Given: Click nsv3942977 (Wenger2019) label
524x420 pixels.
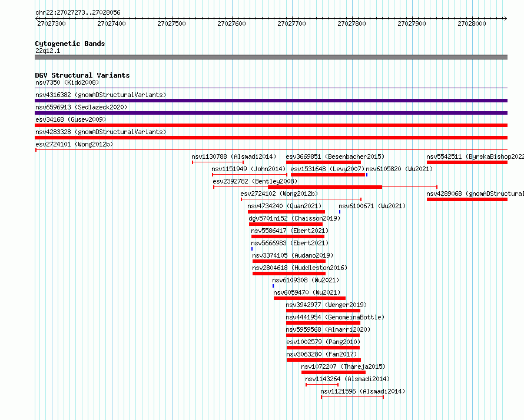Looking at the screenshot, I should coord(326,305).
